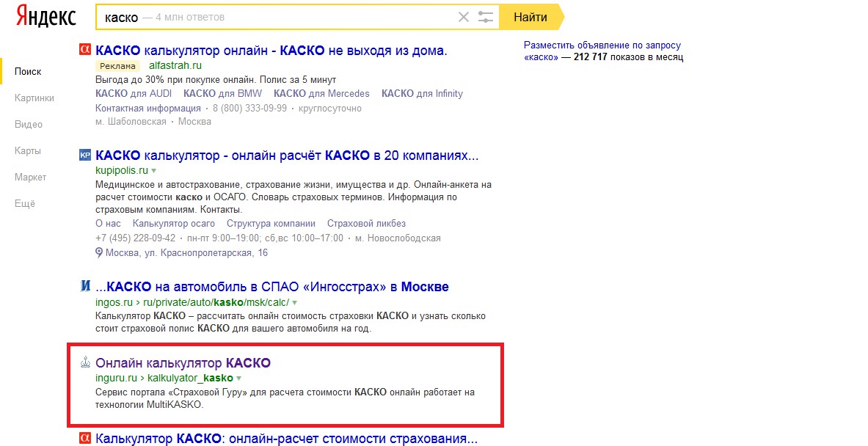
Task: Switch to the Картинки section
Action: (34, 98)
